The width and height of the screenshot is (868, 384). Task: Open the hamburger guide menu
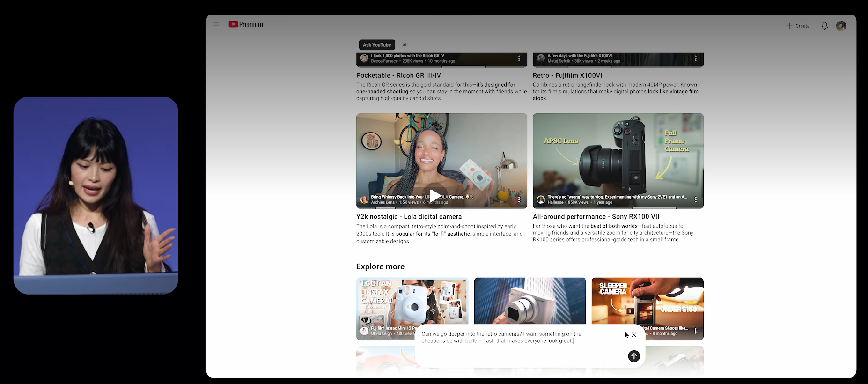pyautogui.click(x=216, y=24)
